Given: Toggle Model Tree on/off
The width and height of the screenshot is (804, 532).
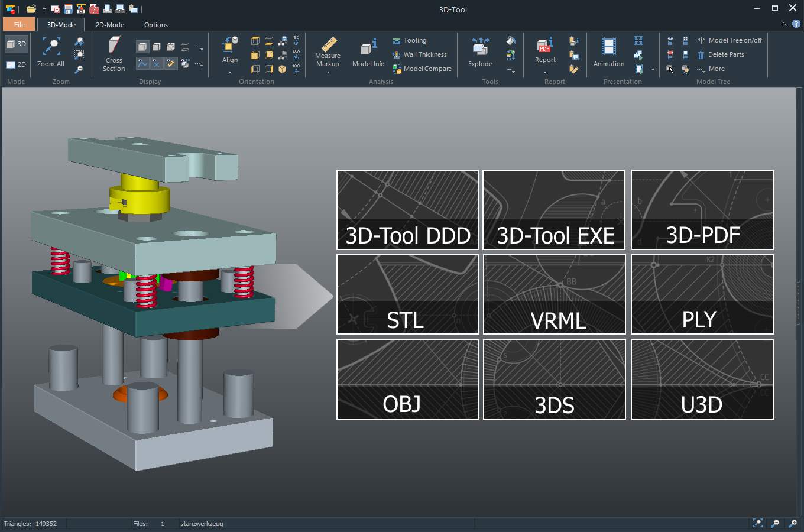Looking at the screenshot, I should (x=731, y=40).
